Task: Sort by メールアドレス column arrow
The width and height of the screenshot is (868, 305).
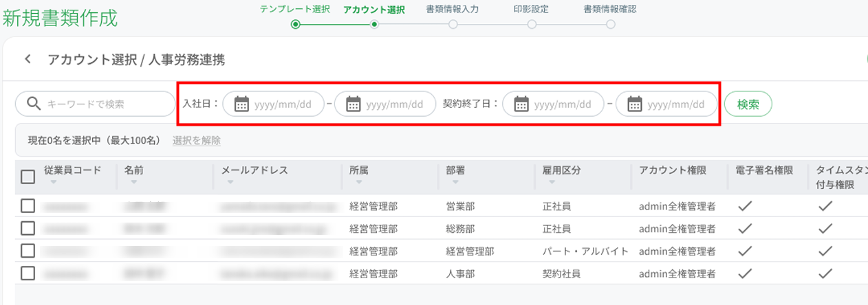Action: tap(229, 183)
